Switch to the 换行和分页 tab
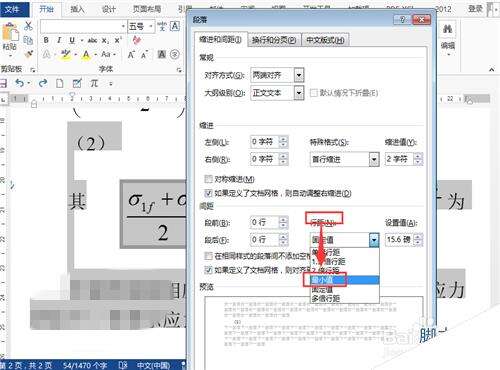This screenshot has width=500, height=370. (x=274, y=40)
